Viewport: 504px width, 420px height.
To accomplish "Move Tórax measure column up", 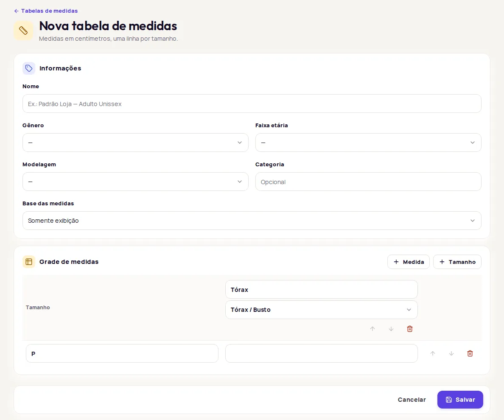I will [x=372, y=329].
